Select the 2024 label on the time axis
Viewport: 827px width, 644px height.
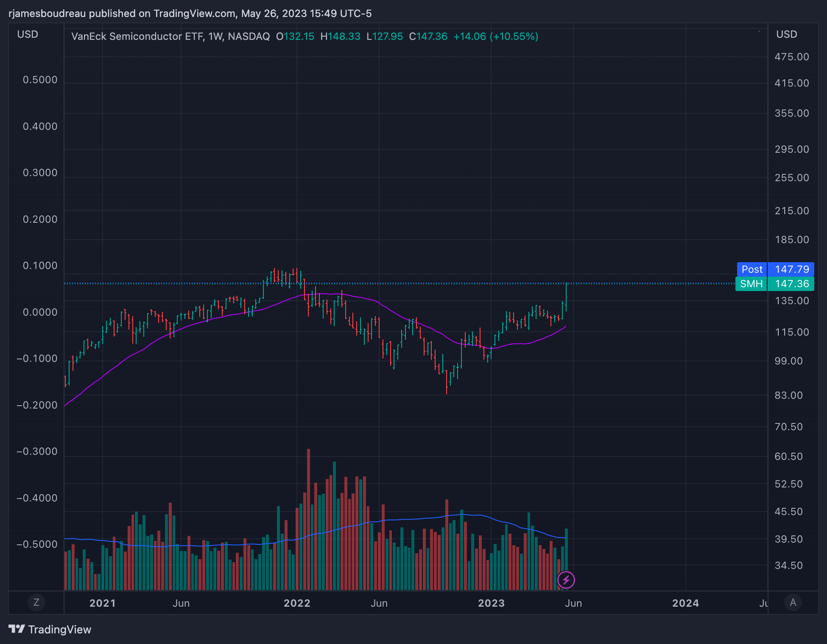tap(685, 603)
